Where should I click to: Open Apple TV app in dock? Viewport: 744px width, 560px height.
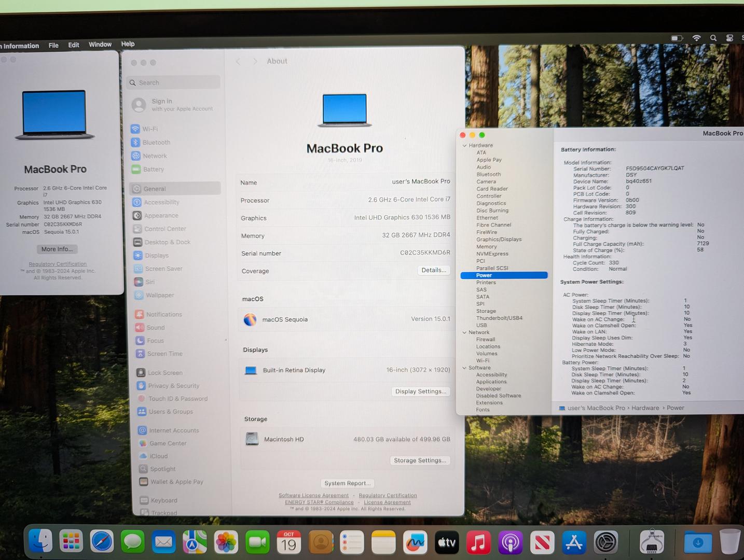(447, 542)
